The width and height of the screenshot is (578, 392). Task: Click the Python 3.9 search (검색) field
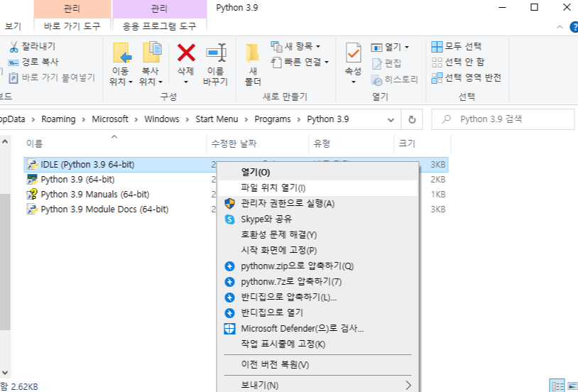(503, 119)
